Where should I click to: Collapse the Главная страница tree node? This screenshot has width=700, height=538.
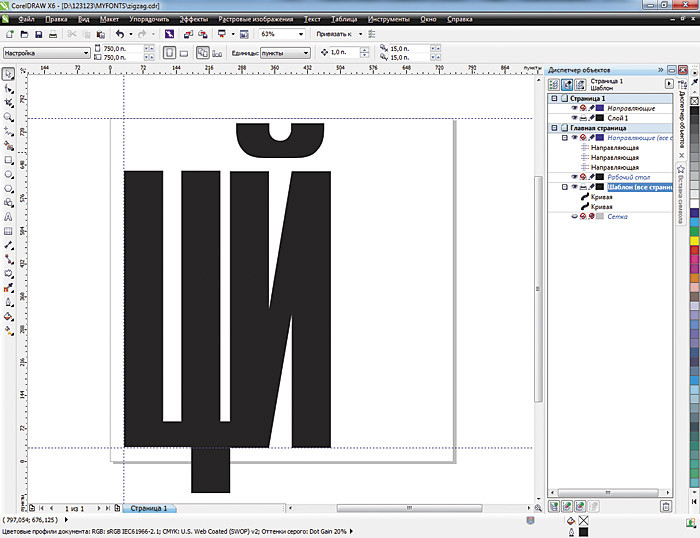pos(553,128)
